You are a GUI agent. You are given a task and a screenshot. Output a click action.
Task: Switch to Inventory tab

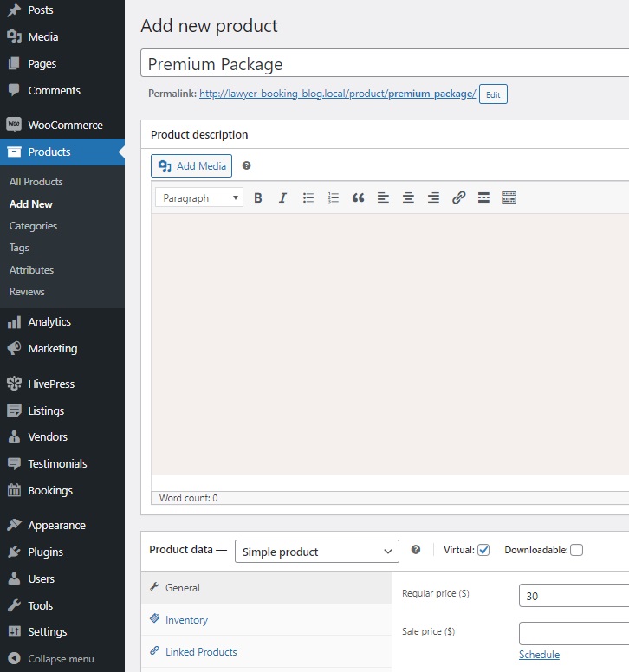point(267,620)
